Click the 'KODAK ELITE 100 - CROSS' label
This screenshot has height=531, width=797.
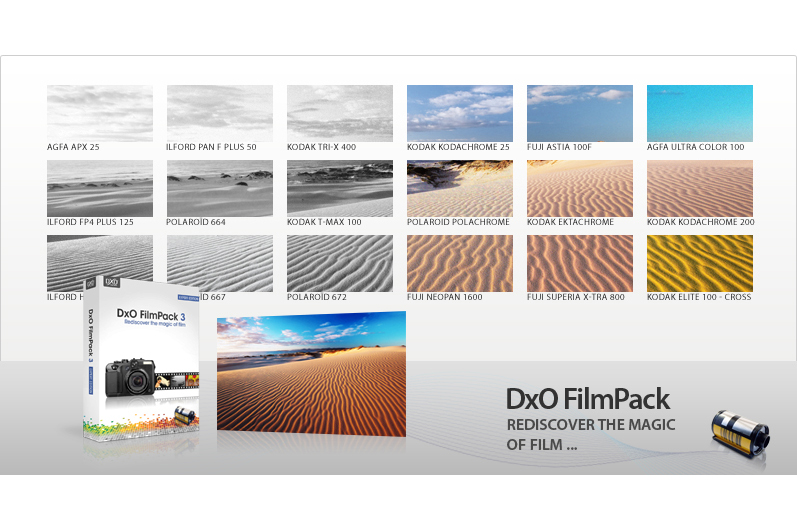click(x=699, y=297)
